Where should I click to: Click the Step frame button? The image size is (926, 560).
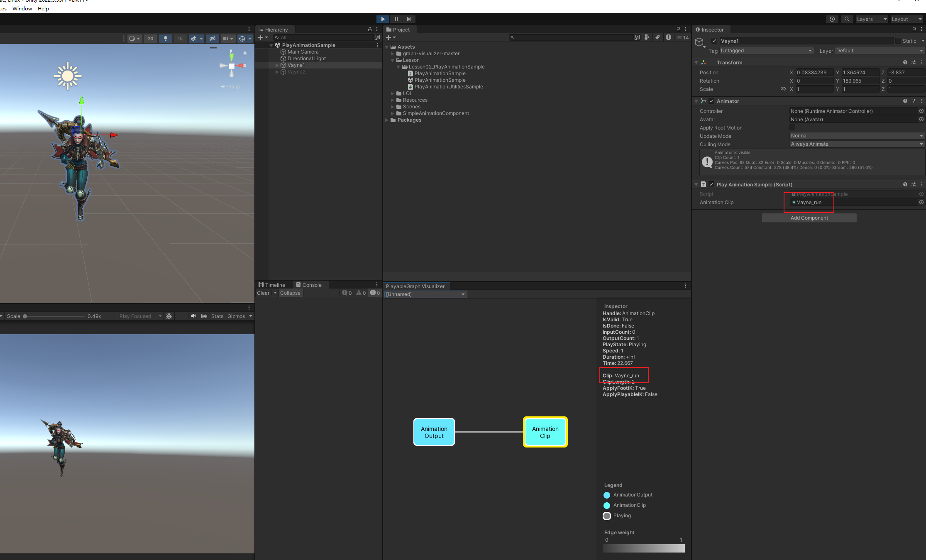[409, 19]
